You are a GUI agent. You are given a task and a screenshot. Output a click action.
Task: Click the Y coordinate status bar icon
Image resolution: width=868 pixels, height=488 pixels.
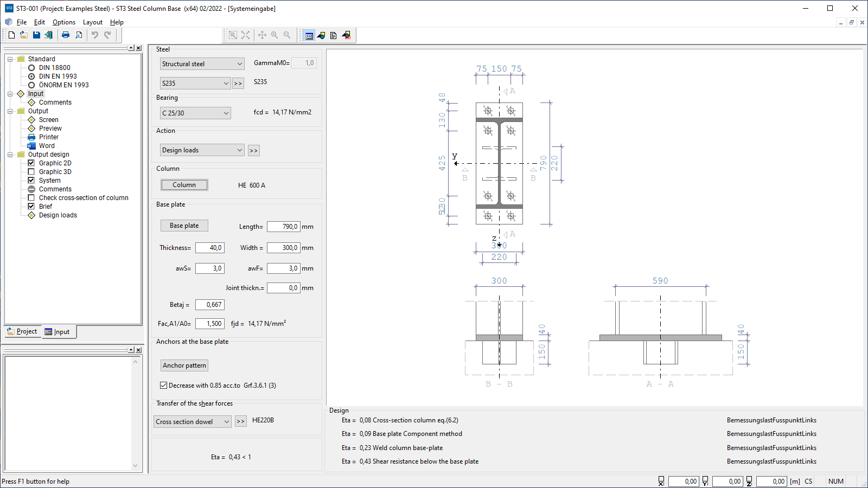click(705, 481)
